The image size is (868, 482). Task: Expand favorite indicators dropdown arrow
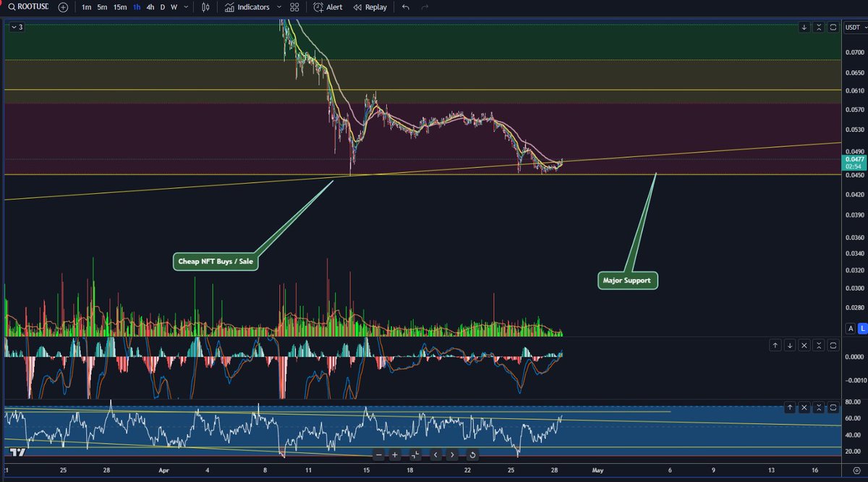tap(279, 7)
